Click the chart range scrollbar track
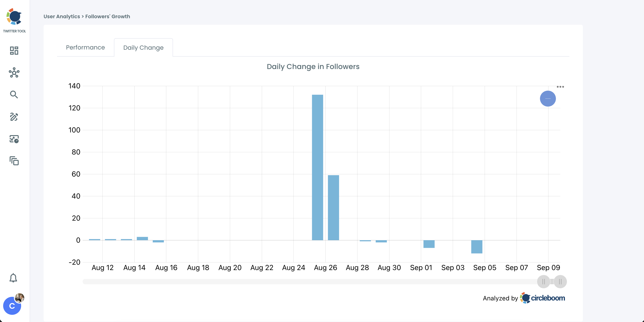The height and width of the screenshot is (322, 644). click(x=309, y=282)
